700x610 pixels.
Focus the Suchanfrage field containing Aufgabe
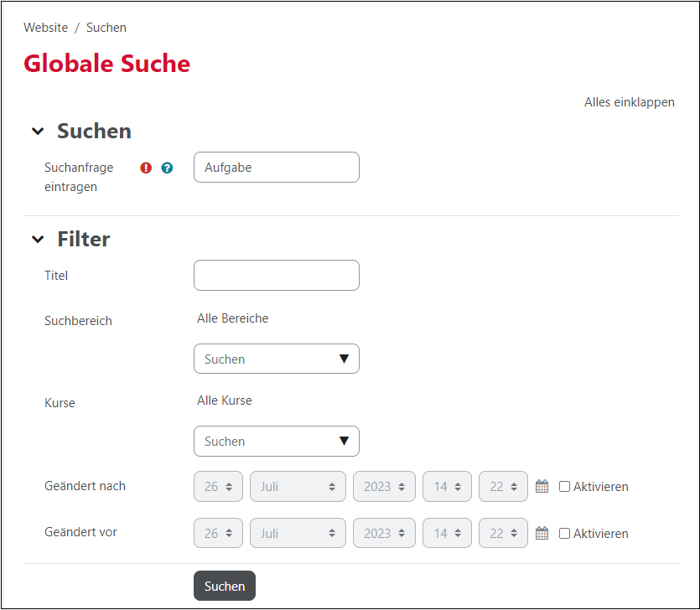coord(277,168)
